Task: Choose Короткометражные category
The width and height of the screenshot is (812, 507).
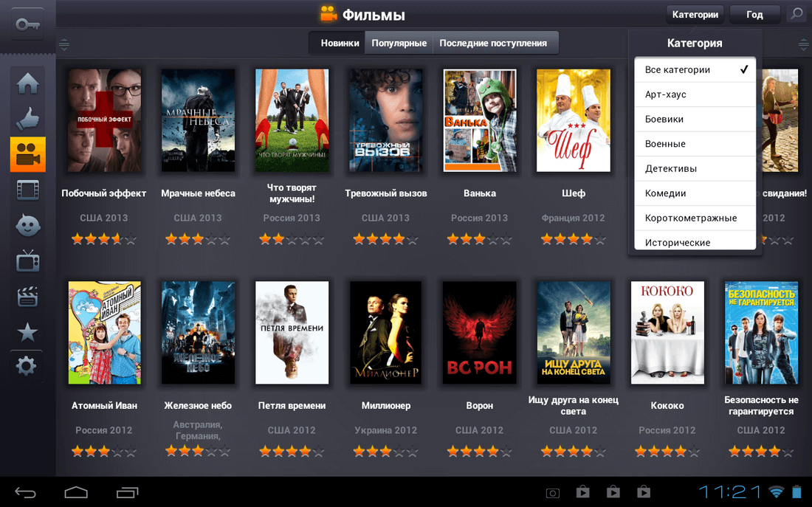Action: coord(695,218)
